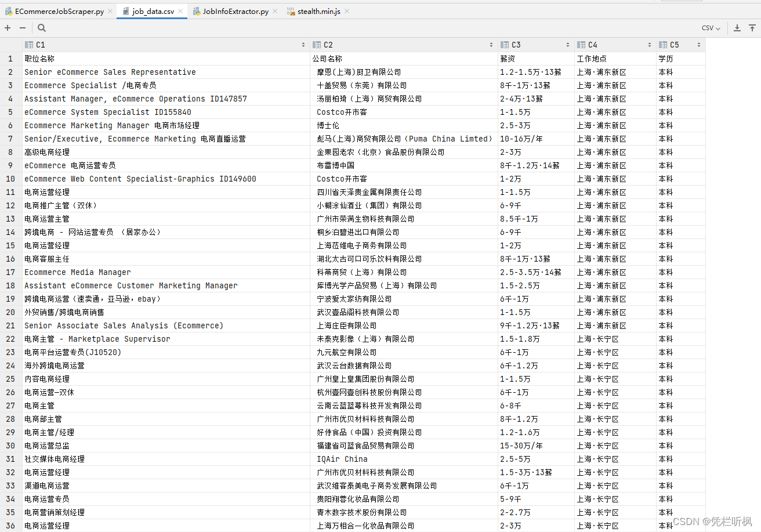The image size is (761, 532).
Task: Select cell '5-9千' in row 34
Action: 536,499
